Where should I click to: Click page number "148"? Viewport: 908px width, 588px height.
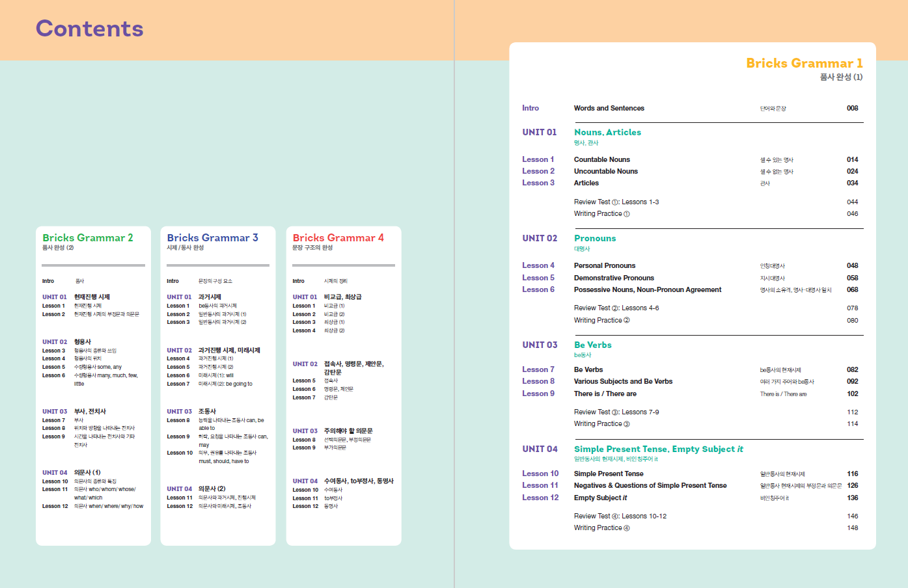[853, 528]
